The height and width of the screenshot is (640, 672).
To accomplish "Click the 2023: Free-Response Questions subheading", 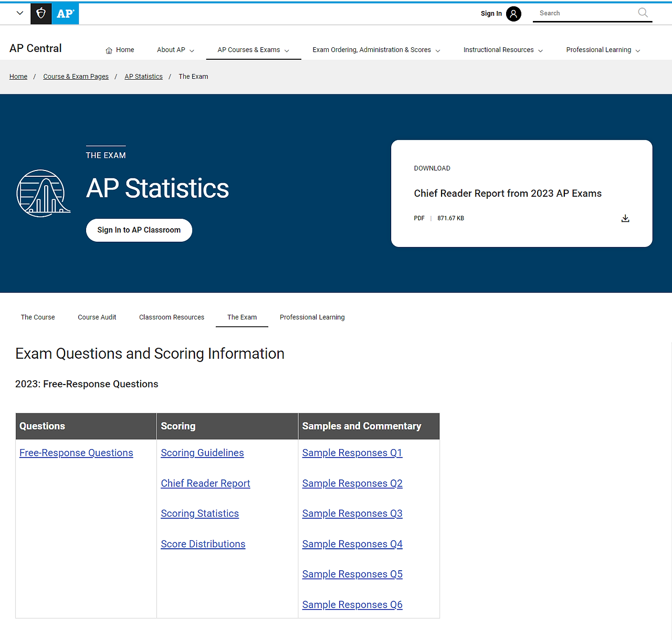I will 87,384.
